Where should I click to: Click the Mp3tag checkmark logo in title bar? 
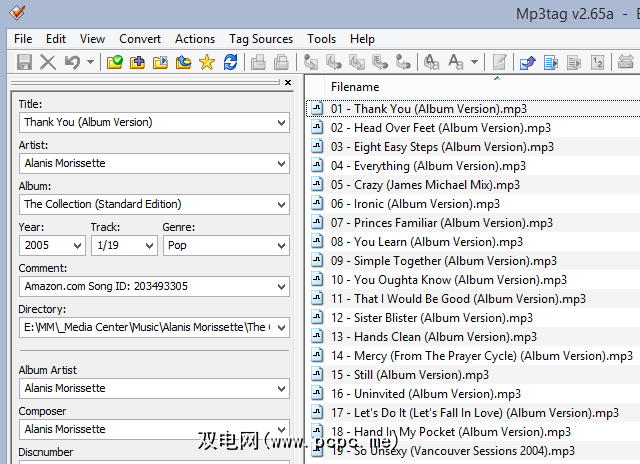point(17,13)
